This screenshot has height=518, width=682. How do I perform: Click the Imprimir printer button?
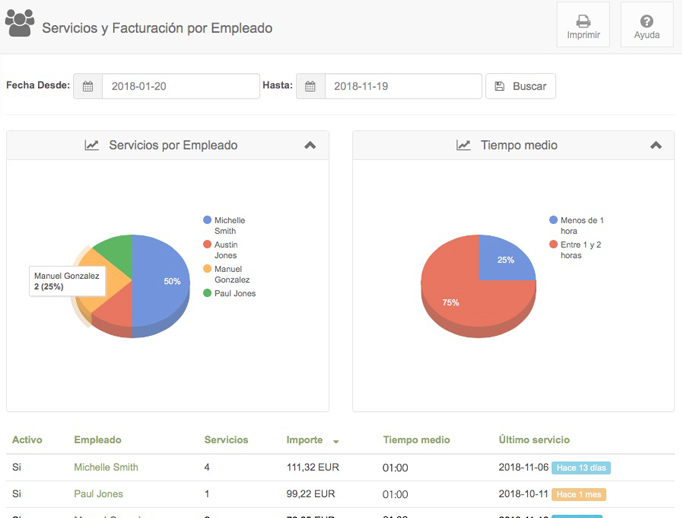click(x=583, y=25)
